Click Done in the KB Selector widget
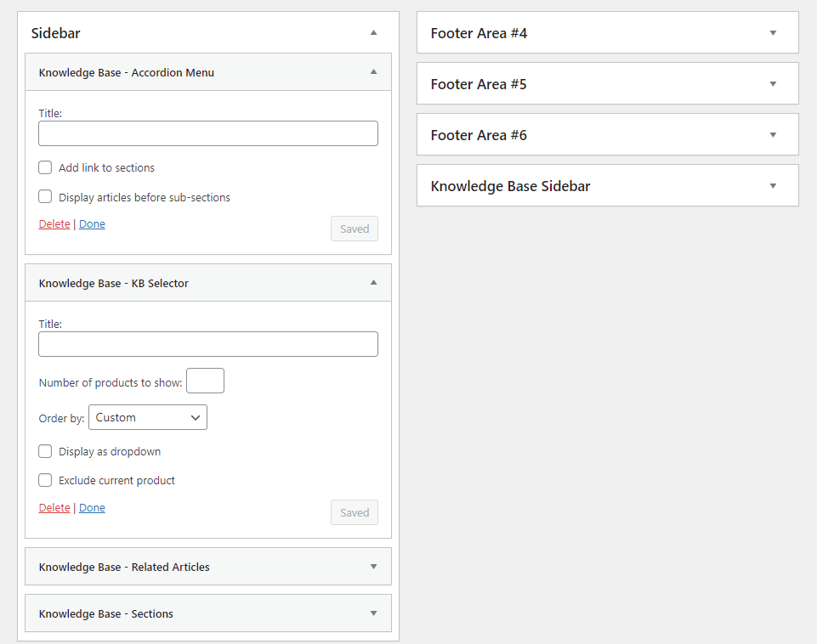Image resolution: width=817 pixels, height=644 pixels. pyautogui.click(x=92, y=508)
